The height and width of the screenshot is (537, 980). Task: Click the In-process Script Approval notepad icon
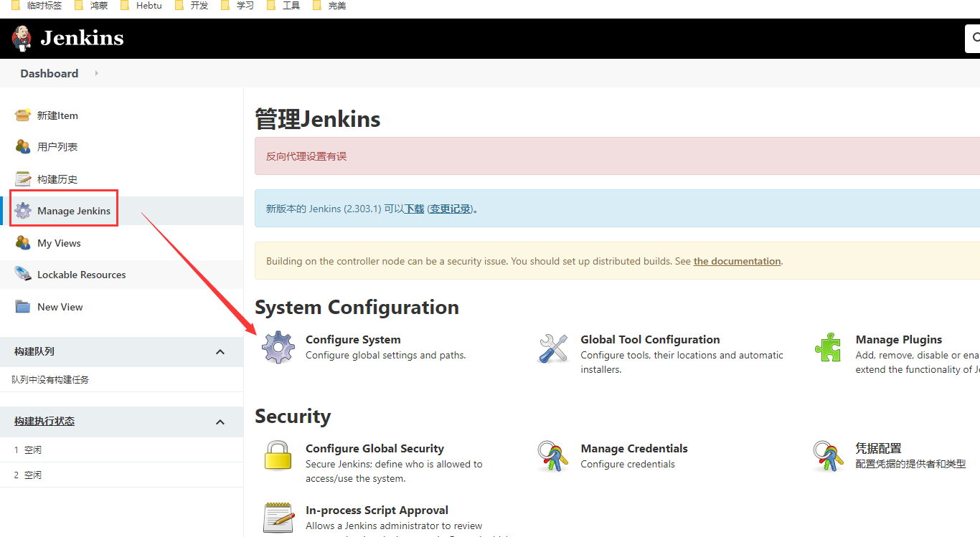click(x=278, y=518)
